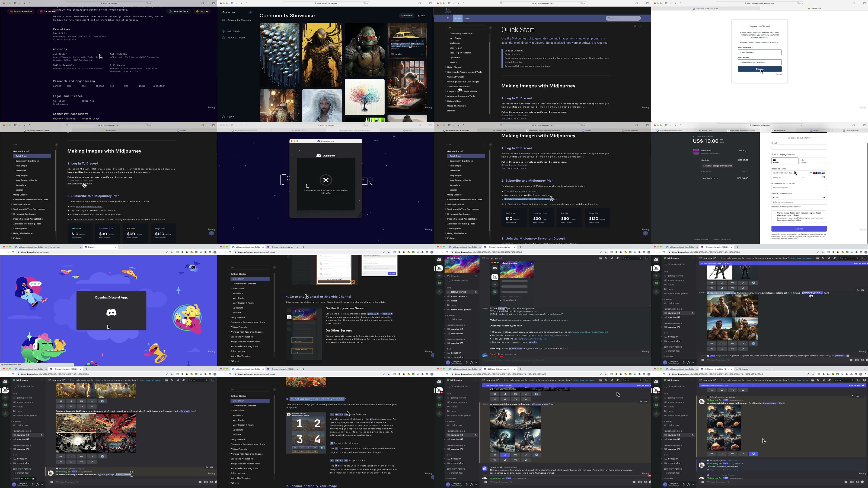Open sticker picker in the 13-new-messages Discord window
The height and width of the screenshot is (488, 868).
pos(645,482)
